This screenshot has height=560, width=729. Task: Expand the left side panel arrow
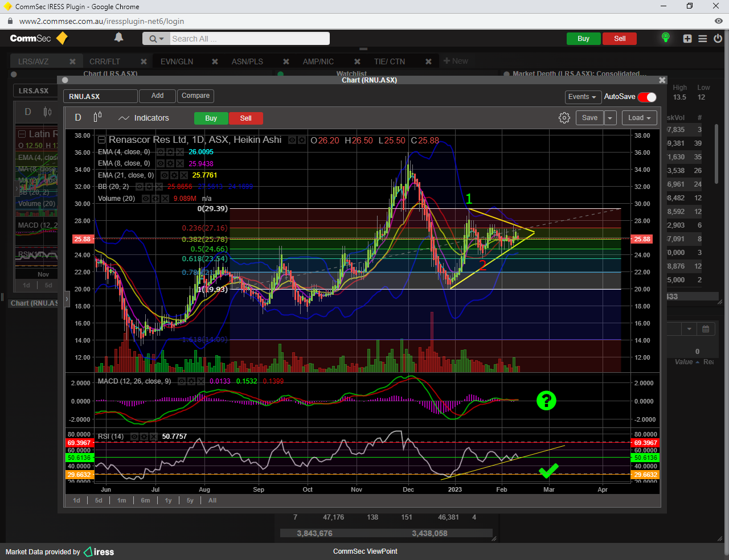tap(67, 299)
